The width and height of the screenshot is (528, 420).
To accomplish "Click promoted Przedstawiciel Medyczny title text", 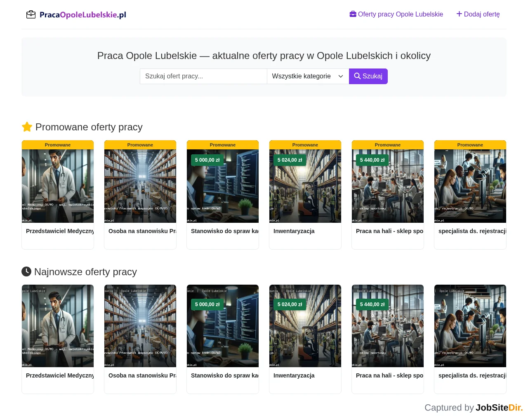I will tap(60, 231).
